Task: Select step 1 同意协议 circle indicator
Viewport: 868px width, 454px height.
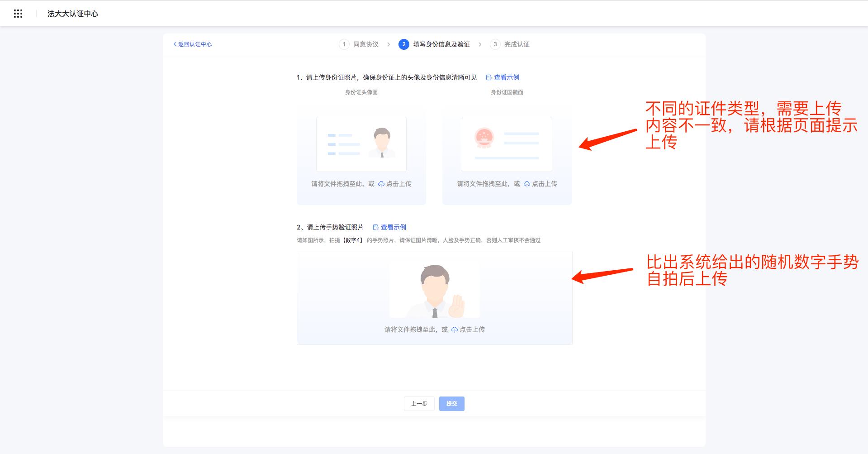Action: (x=344, y=44)
